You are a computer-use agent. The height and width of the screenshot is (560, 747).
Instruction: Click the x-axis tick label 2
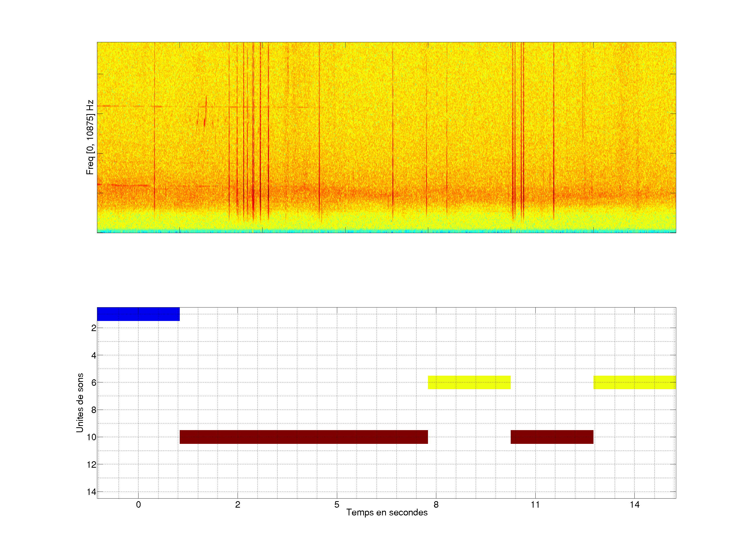[238, 505]
